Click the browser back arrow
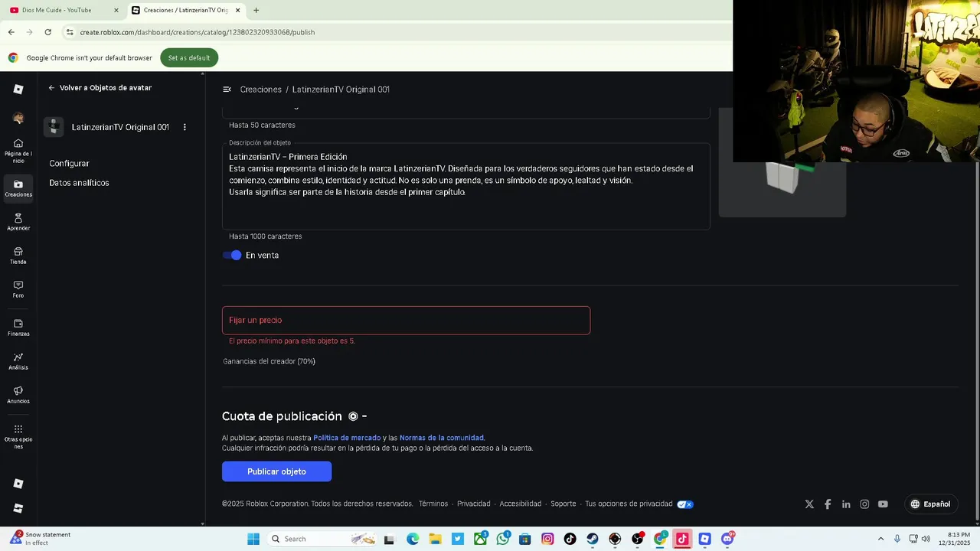This screenshot has width=980, height=551. click(11, 32)
